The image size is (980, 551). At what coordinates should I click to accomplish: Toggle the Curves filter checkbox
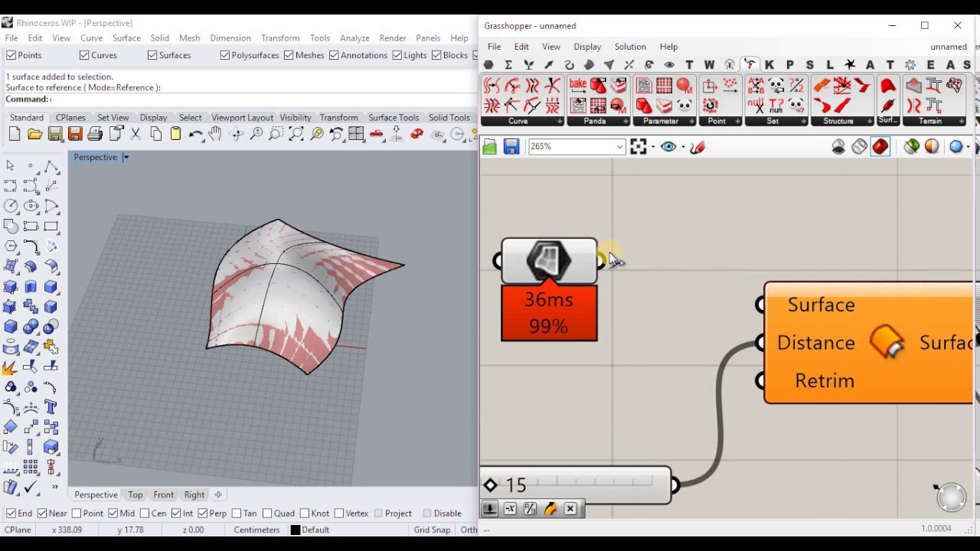point(84,55)
